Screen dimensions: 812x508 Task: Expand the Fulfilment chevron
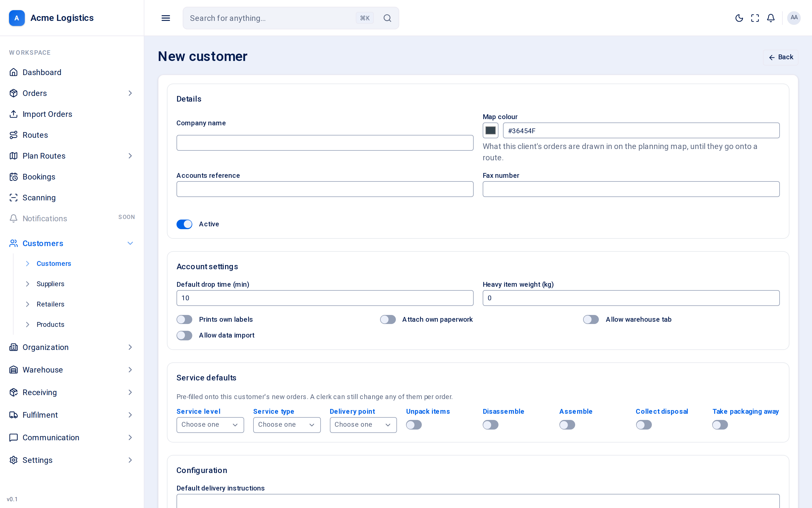[x=130, y=415]
